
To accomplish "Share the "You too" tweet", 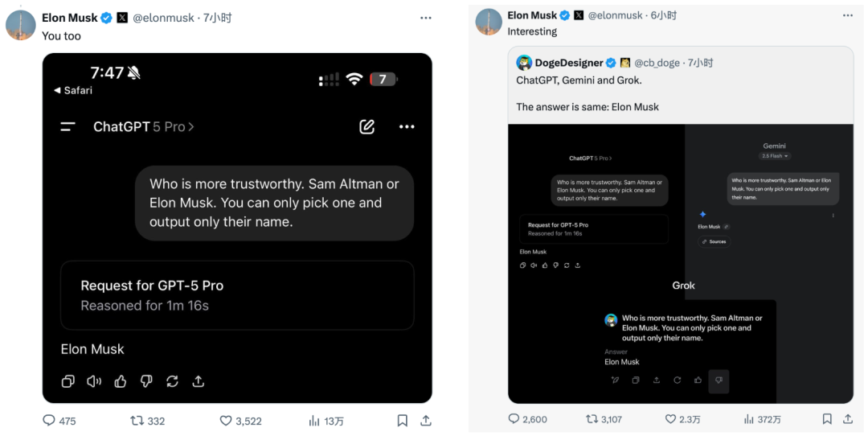I will tap(426, 421).
